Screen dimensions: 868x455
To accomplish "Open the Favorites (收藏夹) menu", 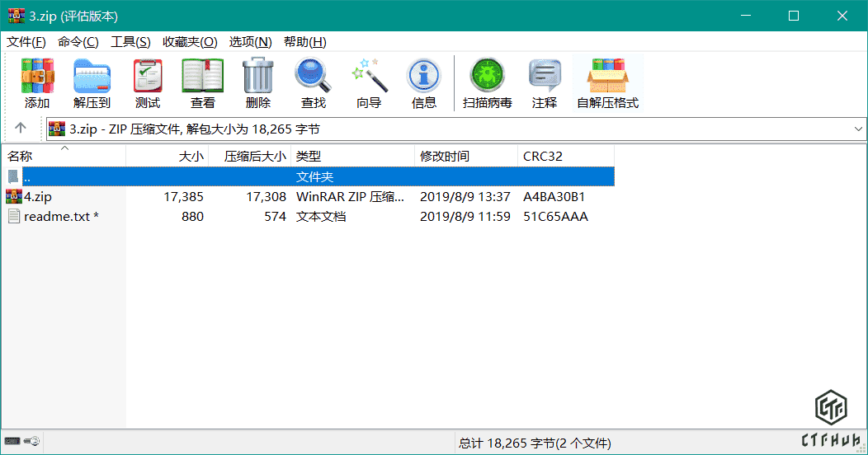I will [x=190, y=42].
